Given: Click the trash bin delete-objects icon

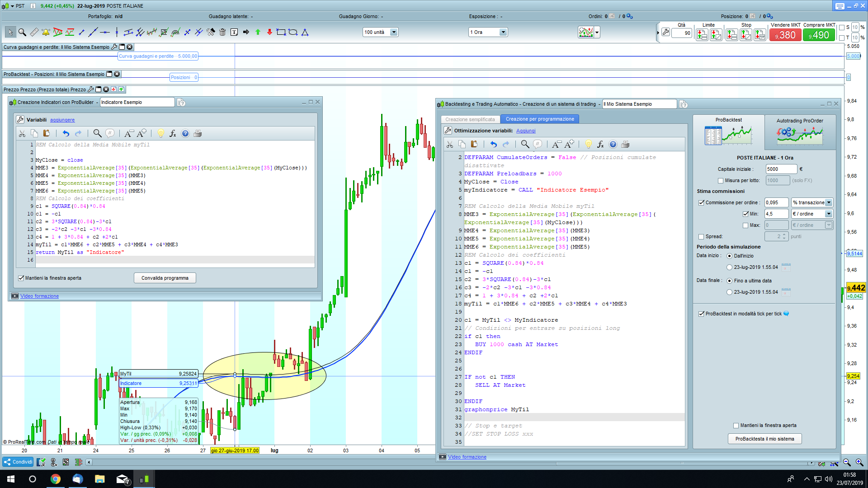Looking at the screenshot, I should 222,32.
